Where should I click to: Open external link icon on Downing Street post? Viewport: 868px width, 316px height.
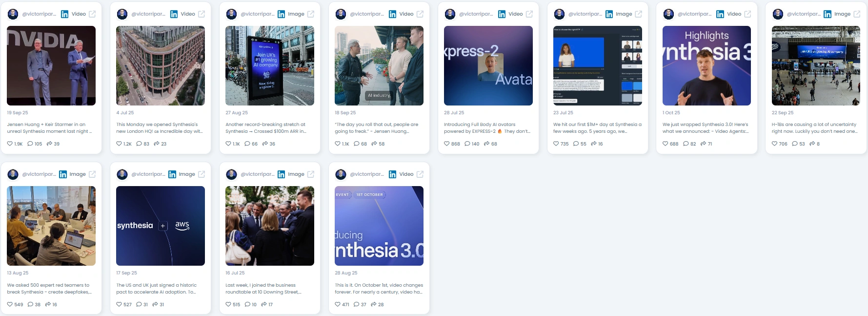pyautogui.click(x=311, y=174)
